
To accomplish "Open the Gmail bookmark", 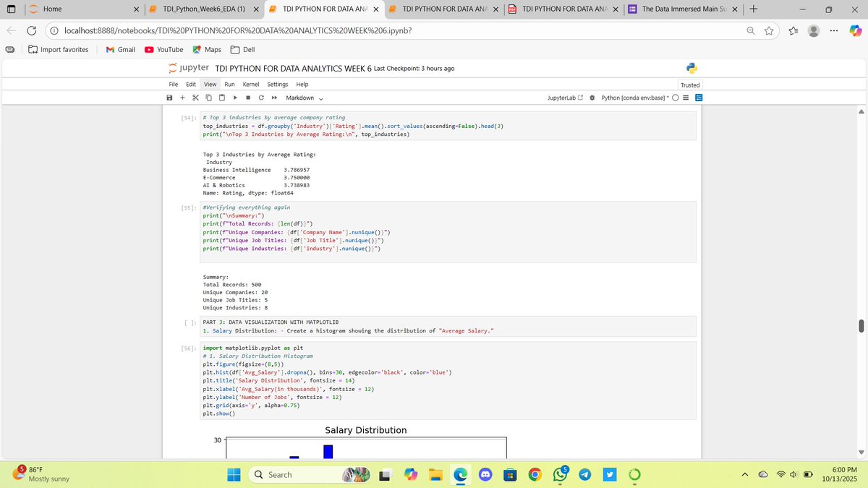I will pyautogui.click(x=120, y=49).
